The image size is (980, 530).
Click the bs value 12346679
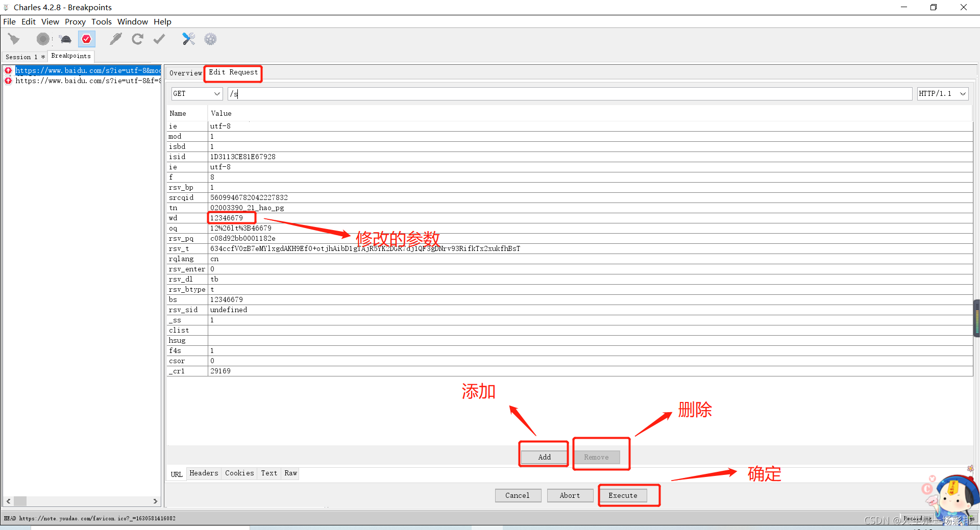click(x=227, y=299)
